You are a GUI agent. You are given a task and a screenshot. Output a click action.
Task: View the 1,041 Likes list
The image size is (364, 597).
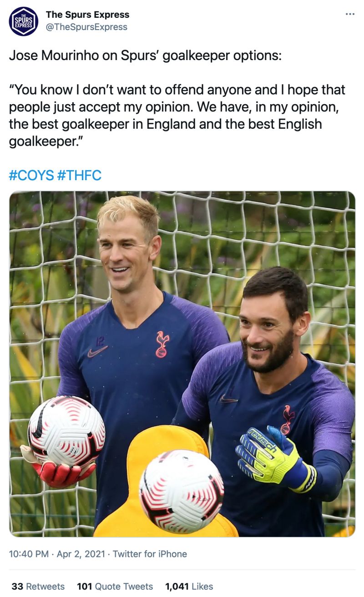click(x=189, y=587)
